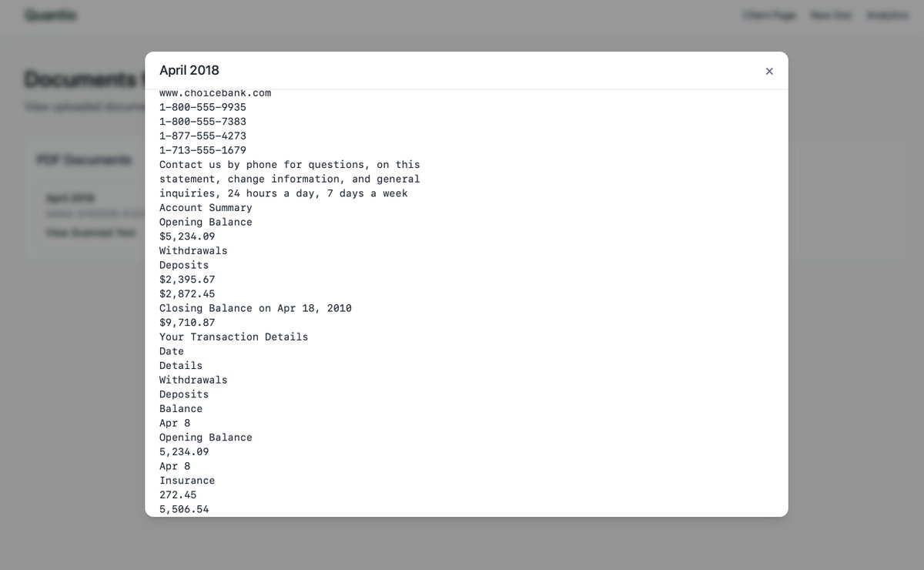
Task: Click View Scanned Text link behind dialog
Action: pyautogui.click(x=91, y=233)
